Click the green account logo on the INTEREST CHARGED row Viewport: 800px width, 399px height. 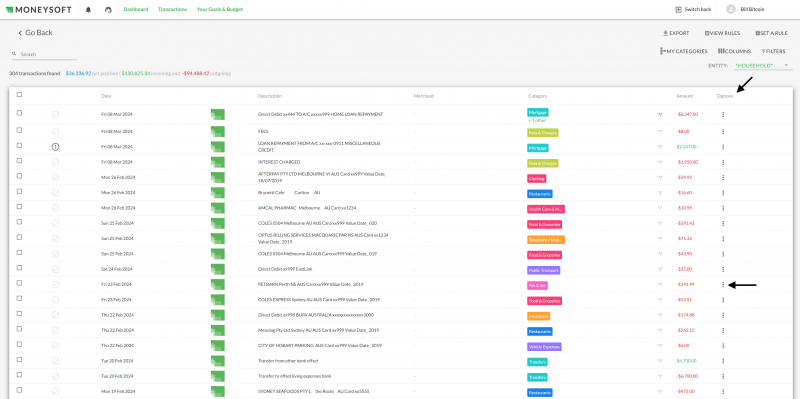click(x=218, y=162)
